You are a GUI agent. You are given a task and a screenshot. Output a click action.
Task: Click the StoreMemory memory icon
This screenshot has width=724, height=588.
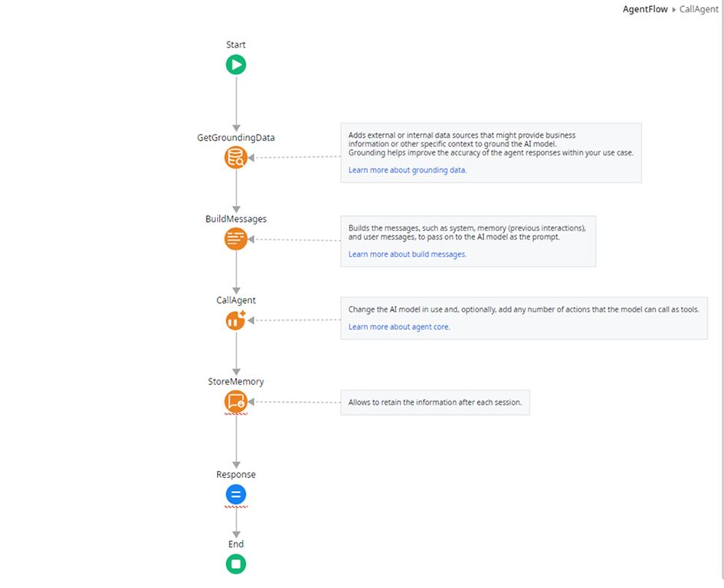(x=235, y=400)
